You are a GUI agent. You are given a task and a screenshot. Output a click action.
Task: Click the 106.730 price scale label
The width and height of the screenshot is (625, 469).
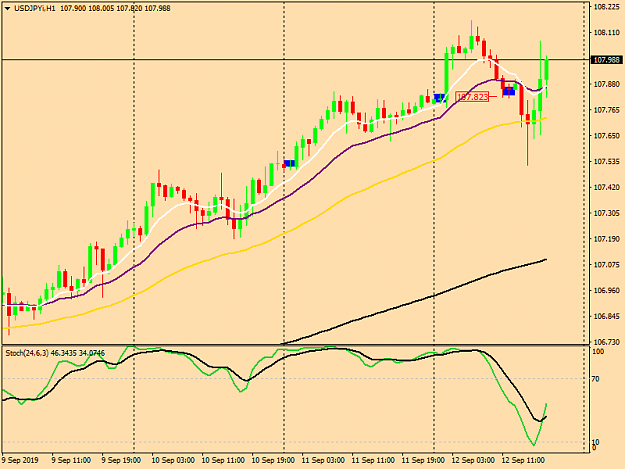(x=607, y=342)
